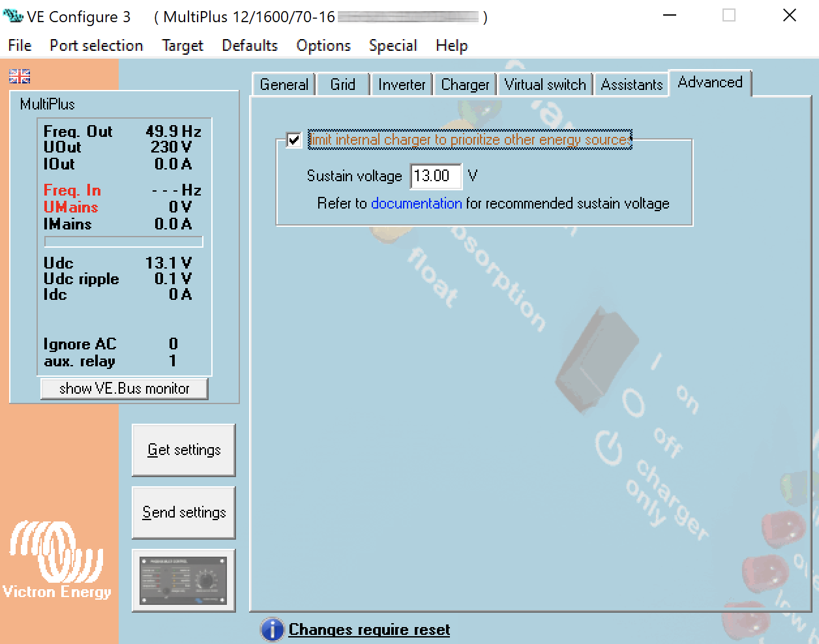Click the info icon beside Changes require reset
The width and height of the screenshot is (819, 644).
(x=272, y=629)
